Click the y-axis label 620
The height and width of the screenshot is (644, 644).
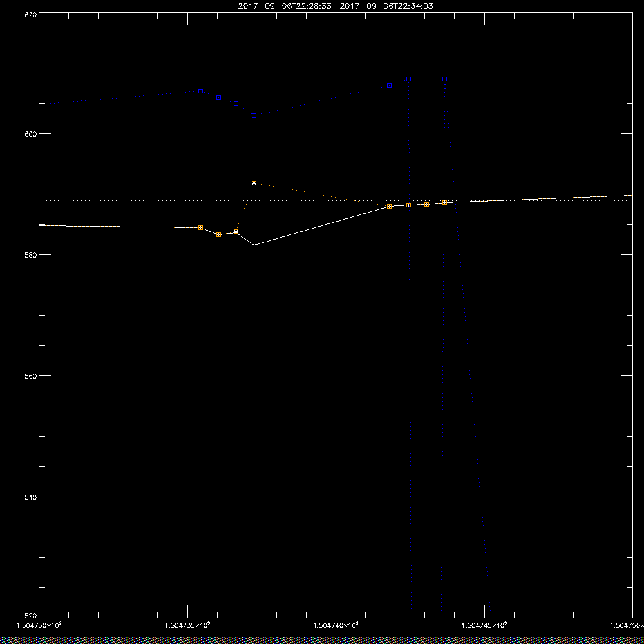(31, 15)
